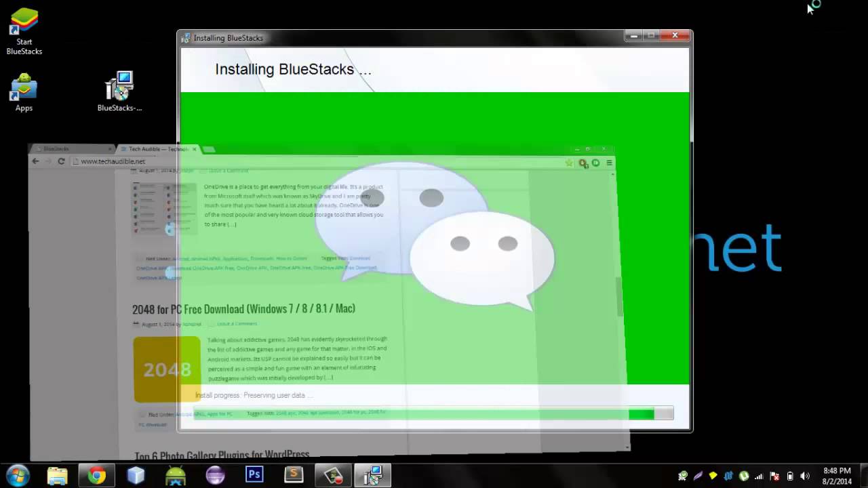Viewport: 868px width, 488px height.
Task: Click the OneDrive article thumbnail in Chrome
Action: click(164, 208)
